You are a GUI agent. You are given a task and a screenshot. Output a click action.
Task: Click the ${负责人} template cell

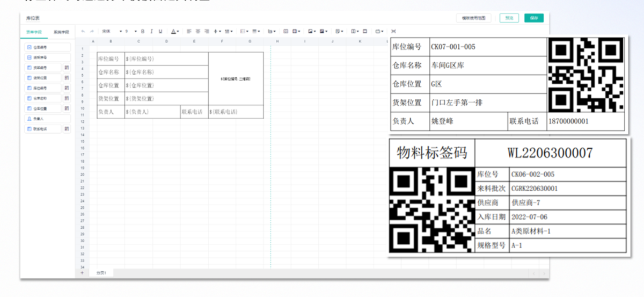point(152,112)
